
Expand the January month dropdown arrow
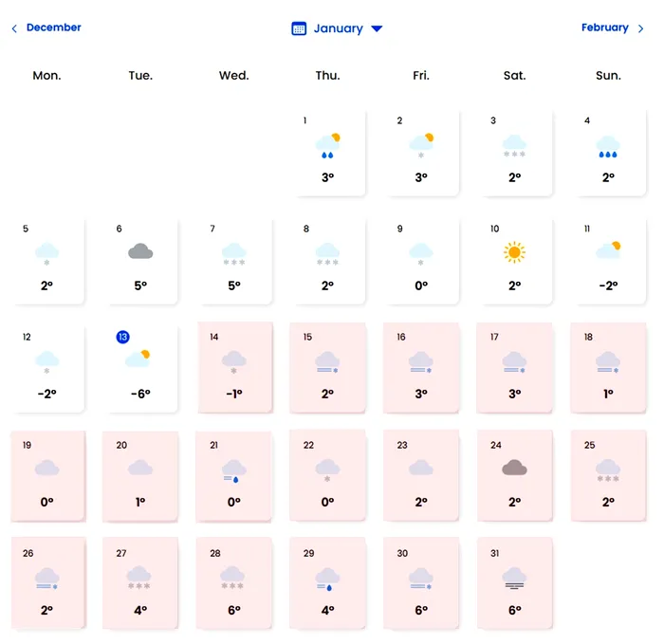[x=377, y=28]
